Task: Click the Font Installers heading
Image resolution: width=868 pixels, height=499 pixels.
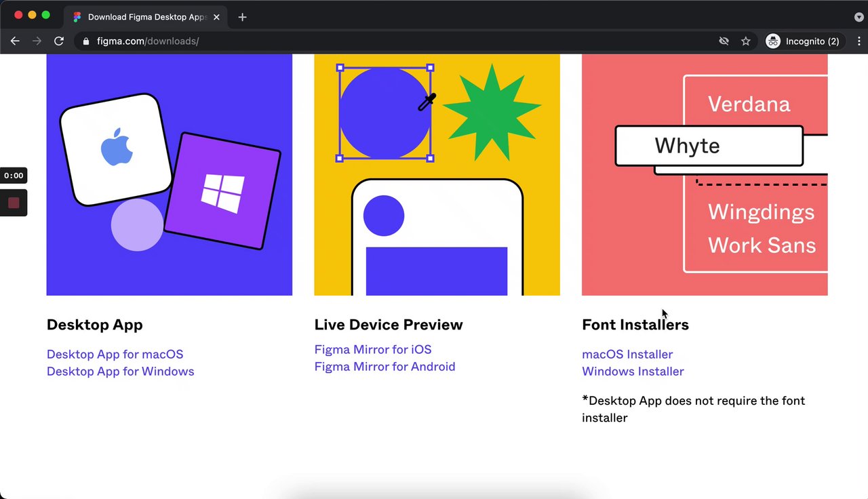Action: click(635, 325)
